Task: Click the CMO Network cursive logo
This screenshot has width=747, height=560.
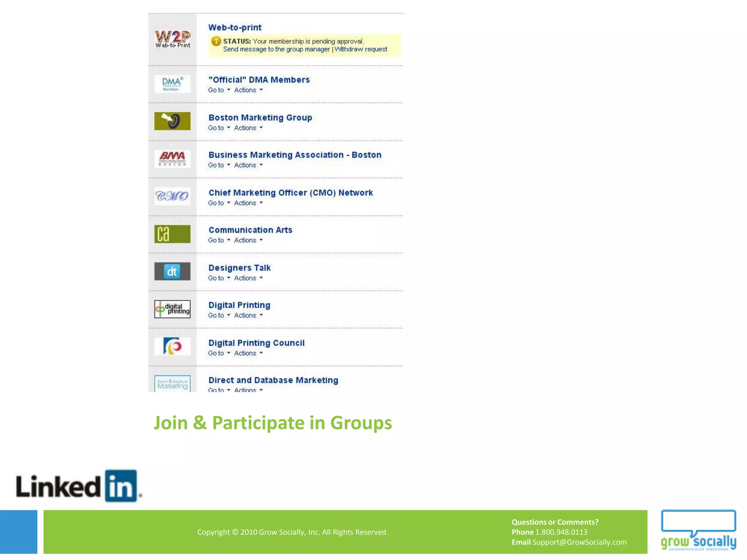Action: click(x=172, y=196)
